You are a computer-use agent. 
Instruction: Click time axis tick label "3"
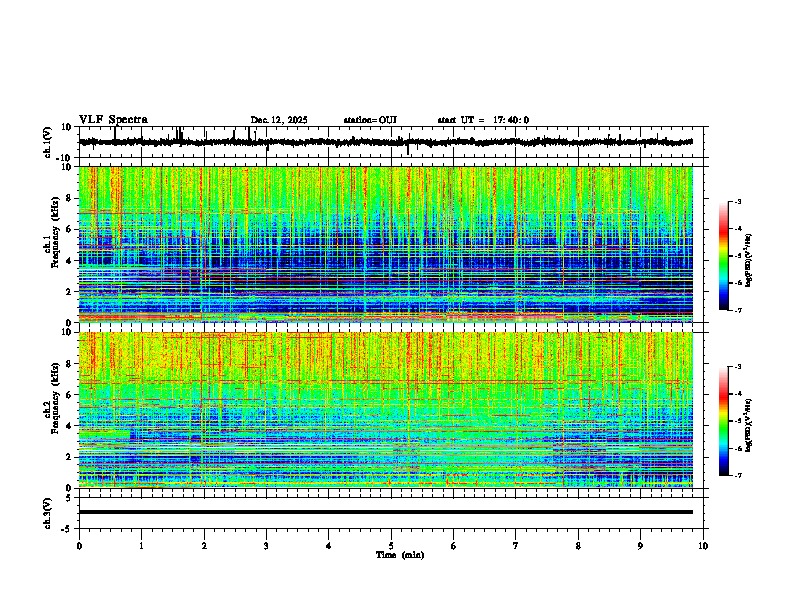pyautogui.click(x=266, y=546)
